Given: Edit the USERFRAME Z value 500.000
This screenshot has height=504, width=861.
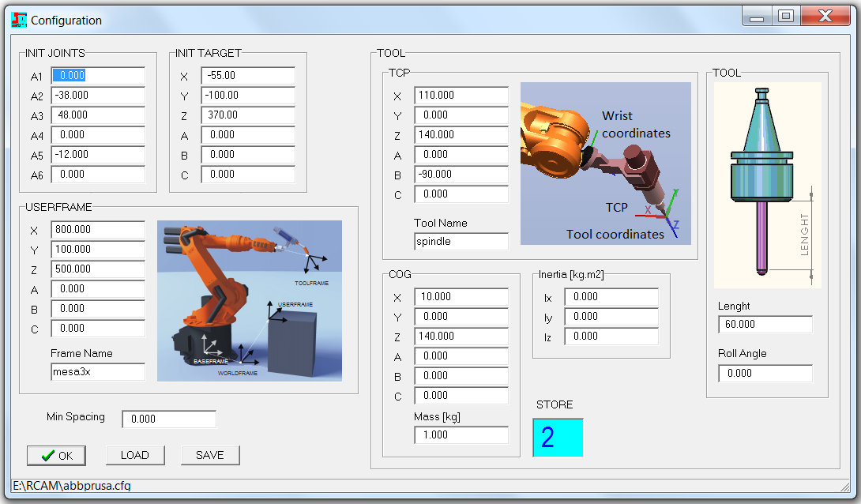Looking at the screenshot, I should coord(98,269).
